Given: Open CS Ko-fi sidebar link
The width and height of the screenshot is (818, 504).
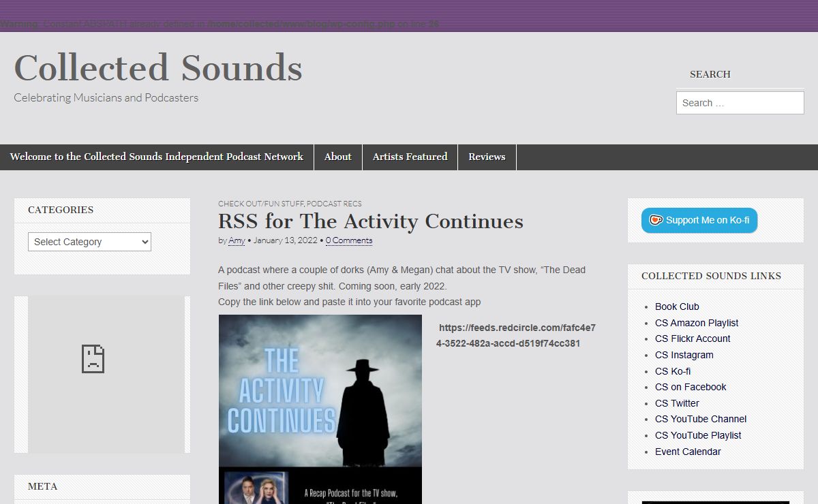Looking at the screenshot, I should click(x=673, y=371).
